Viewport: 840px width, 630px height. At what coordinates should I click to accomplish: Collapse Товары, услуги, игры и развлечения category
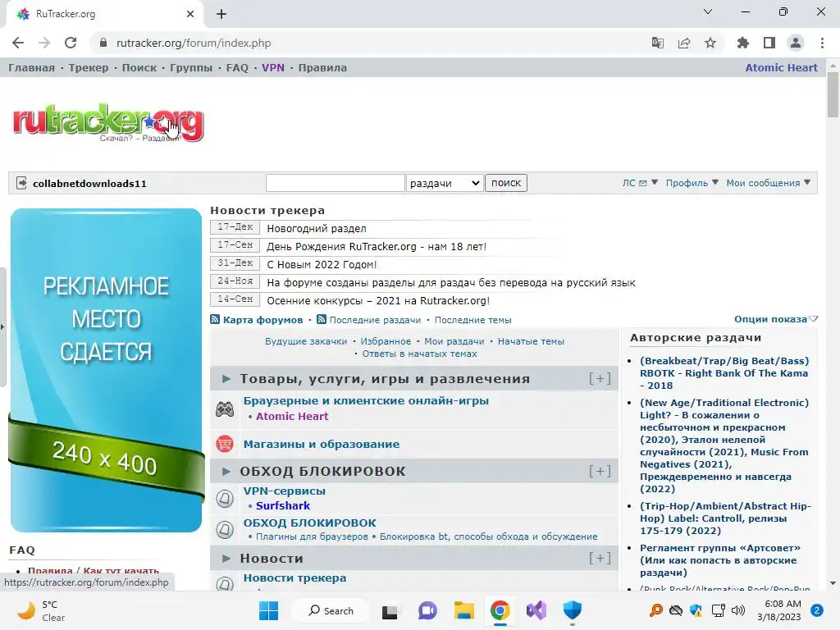click(226, 379)
